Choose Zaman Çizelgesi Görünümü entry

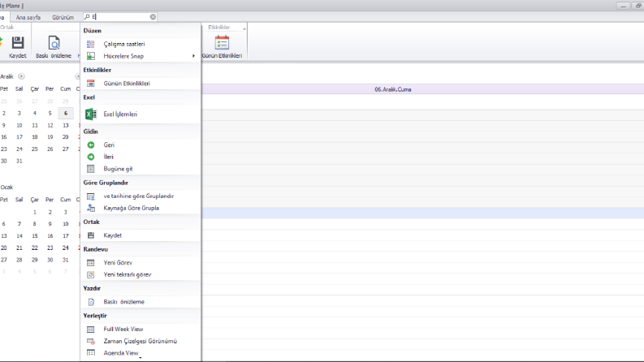(140, 341)
